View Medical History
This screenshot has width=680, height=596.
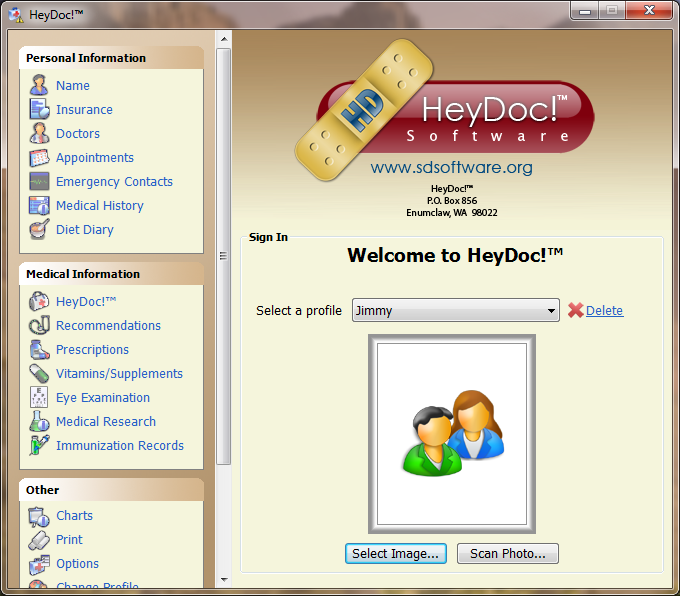click(100, 206)
